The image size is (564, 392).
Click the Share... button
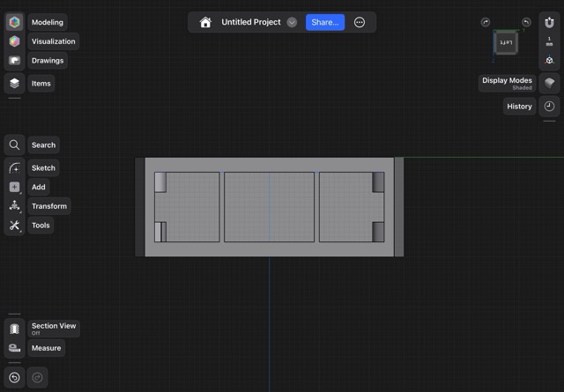pos(325,22)
